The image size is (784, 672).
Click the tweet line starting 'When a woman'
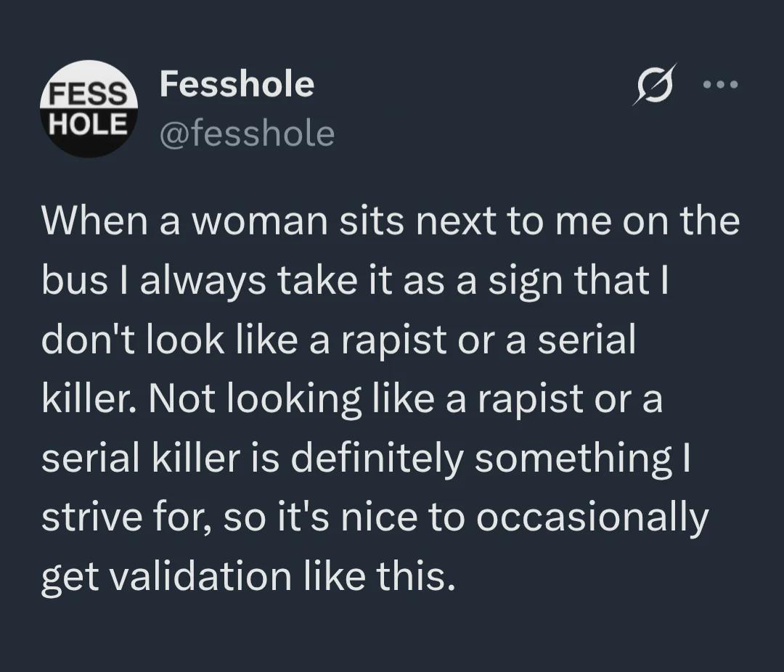[391, 221]
